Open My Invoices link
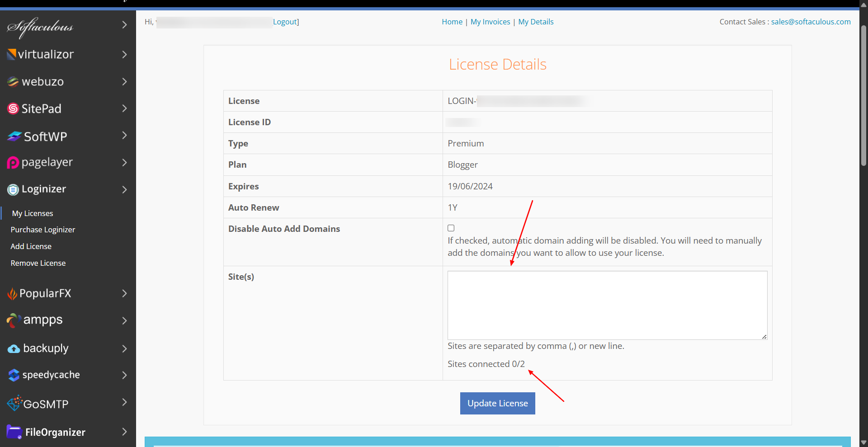 (x=490, y=22)
